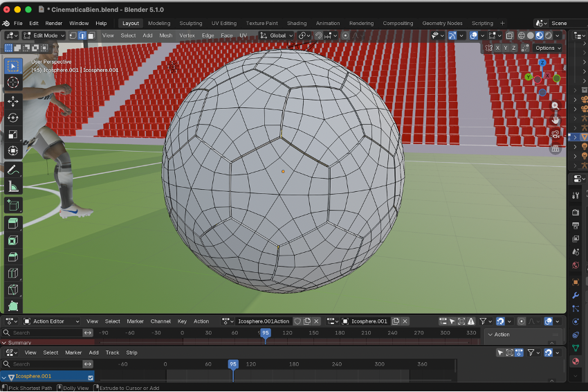Screen dimensions: 588x392
Task: Open the Global transform orientation dropdown
Action: tap(277, 35)
